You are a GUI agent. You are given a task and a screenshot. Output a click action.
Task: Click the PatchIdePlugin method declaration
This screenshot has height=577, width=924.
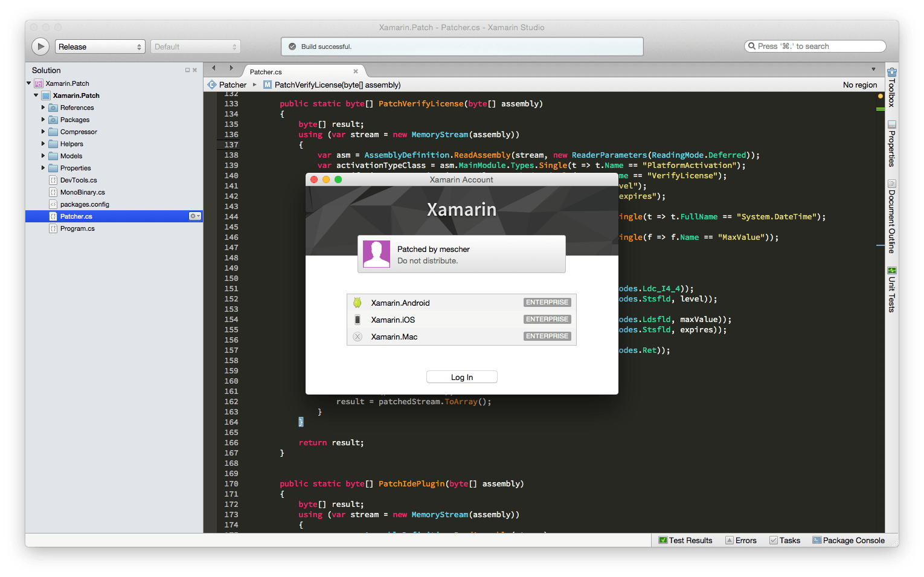[402, 484]
